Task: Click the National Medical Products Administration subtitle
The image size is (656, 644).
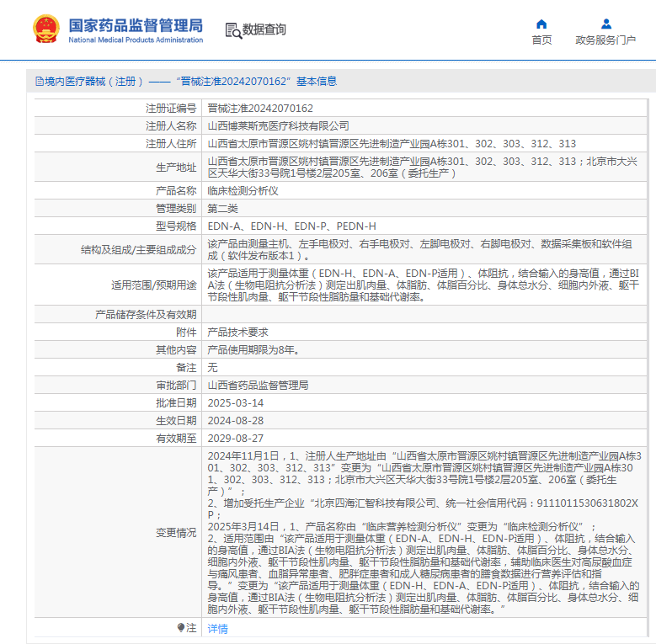Action: coord(136,40)
